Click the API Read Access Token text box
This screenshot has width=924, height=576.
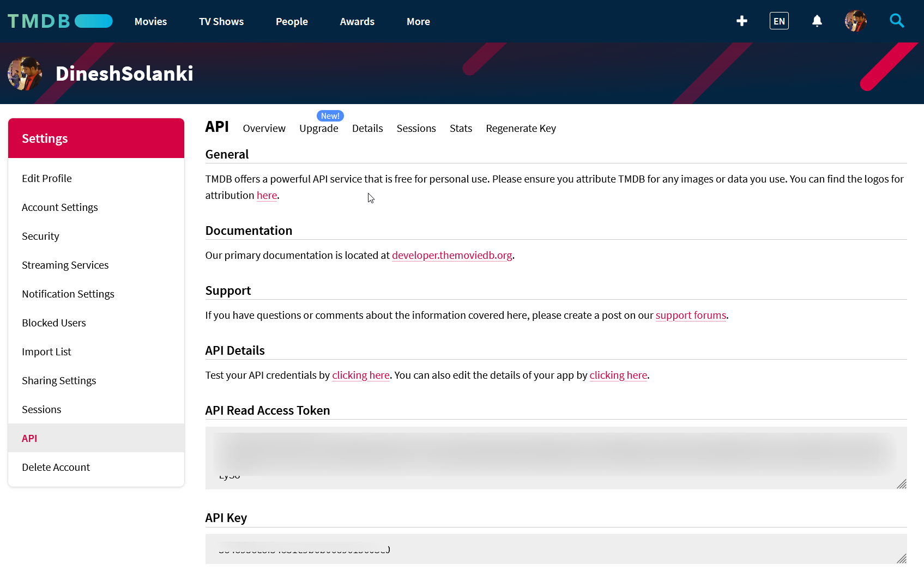[x=556, y=458]
